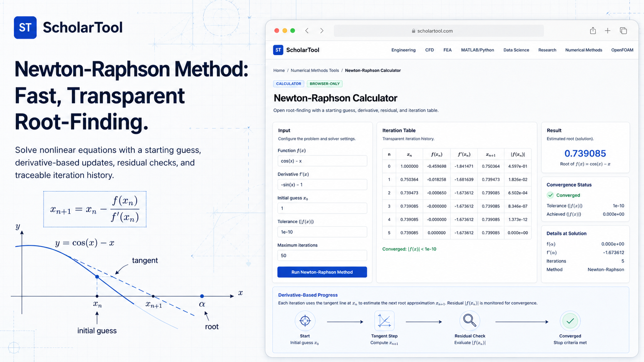Click the f'(α) value -1.673612 in details

pyautogui.click(x=614, y=252)
